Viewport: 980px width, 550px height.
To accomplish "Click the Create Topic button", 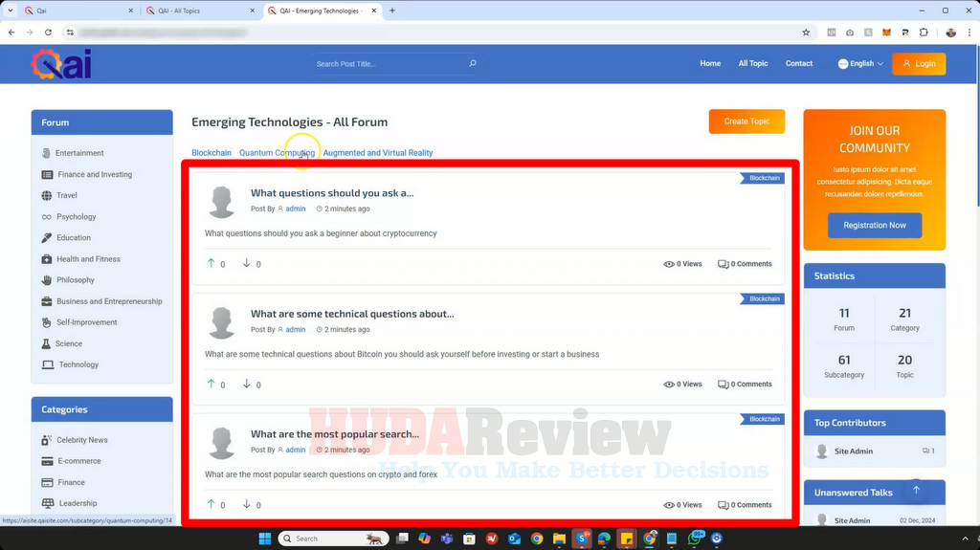I will (x=746, y=121).
